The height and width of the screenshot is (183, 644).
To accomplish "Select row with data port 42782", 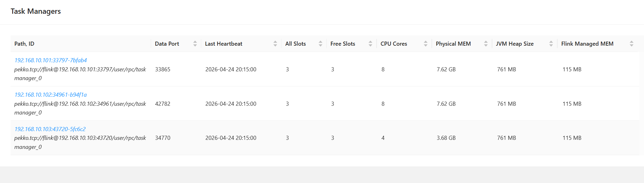I will pos(325,104).
